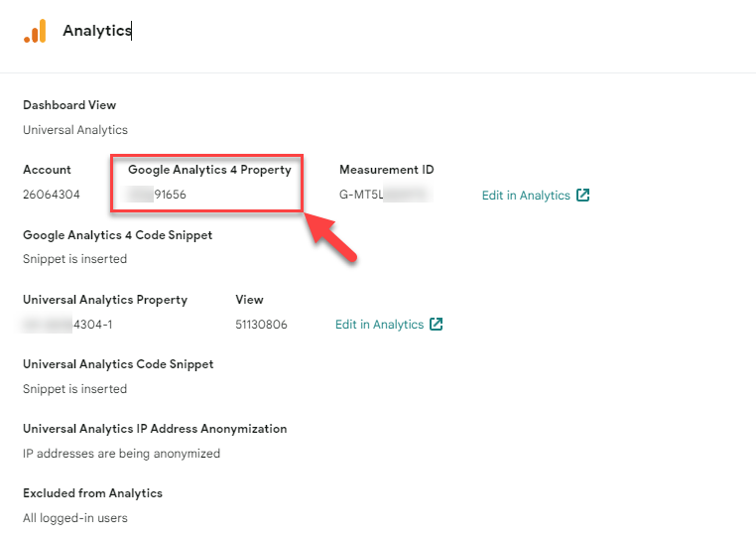Click the IP addresses are being anonymized text
The height and width of the screenshot is (540, 756).
click(x=121, y=454)
